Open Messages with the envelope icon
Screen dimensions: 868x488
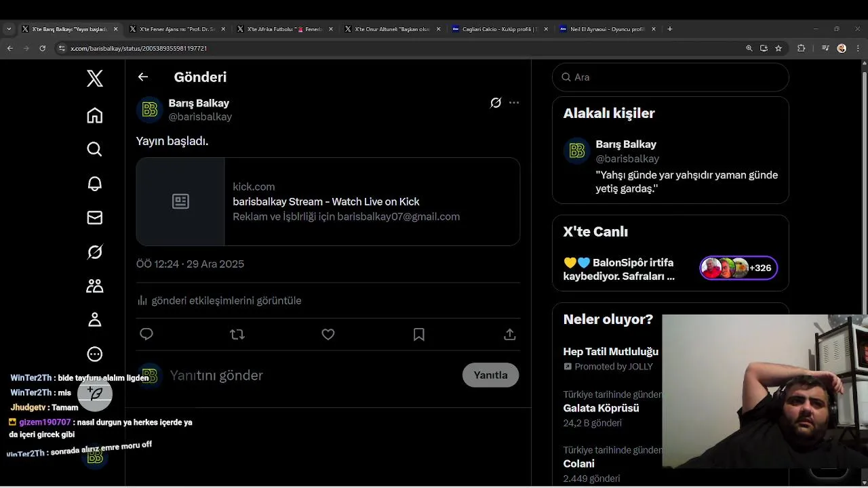pos(95,218)
